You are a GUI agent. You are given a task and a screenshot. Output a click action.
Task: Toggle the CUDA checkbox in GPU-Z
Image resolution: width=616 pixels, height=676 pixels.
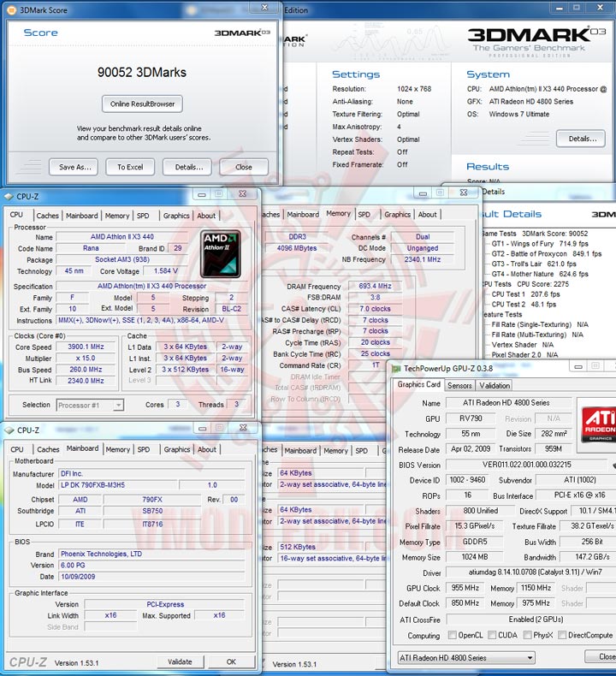(x=492, y=635)
